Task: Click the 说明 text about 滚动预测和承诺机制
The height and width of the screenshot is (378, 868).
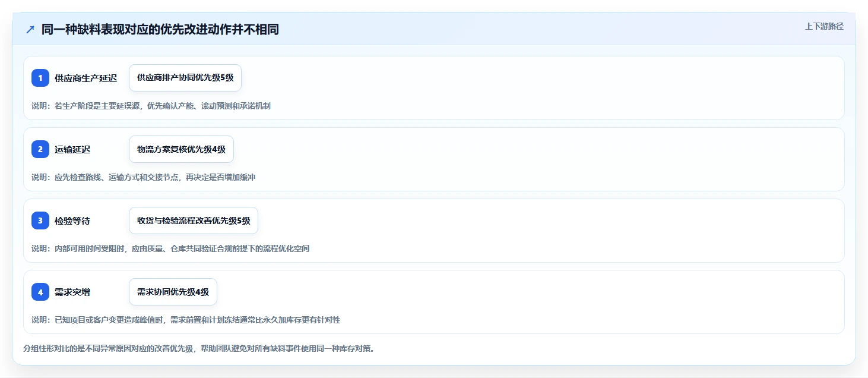Action: pyautogui.click(x=151, y=106)
